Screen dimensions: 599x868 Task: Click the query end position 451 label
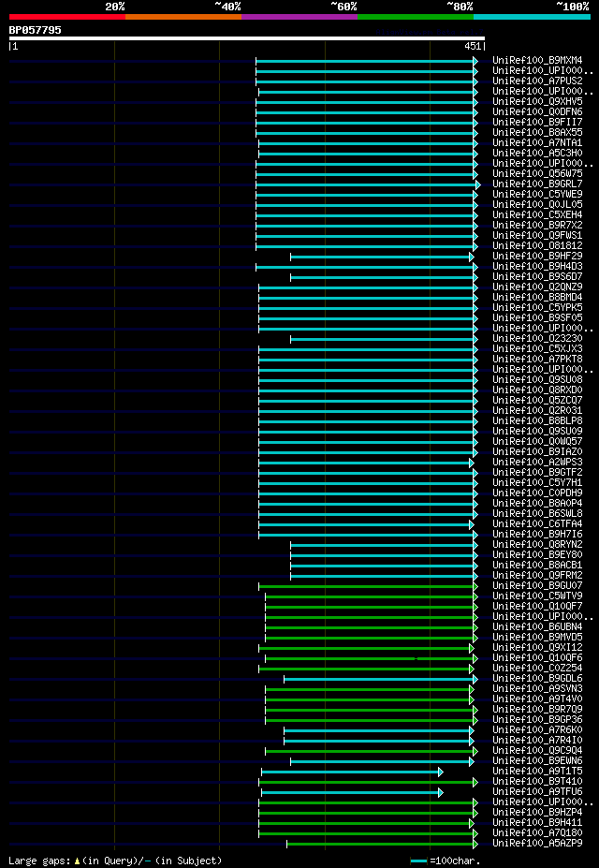click(x=473, y=47)
